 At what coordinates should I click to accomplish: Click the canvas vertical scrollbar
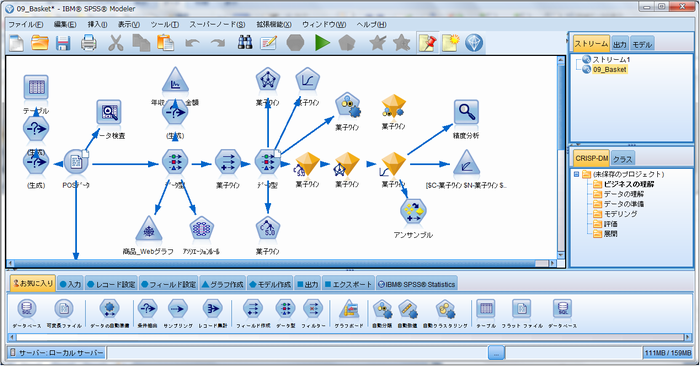pyautogui.click(x=561, y=157)
